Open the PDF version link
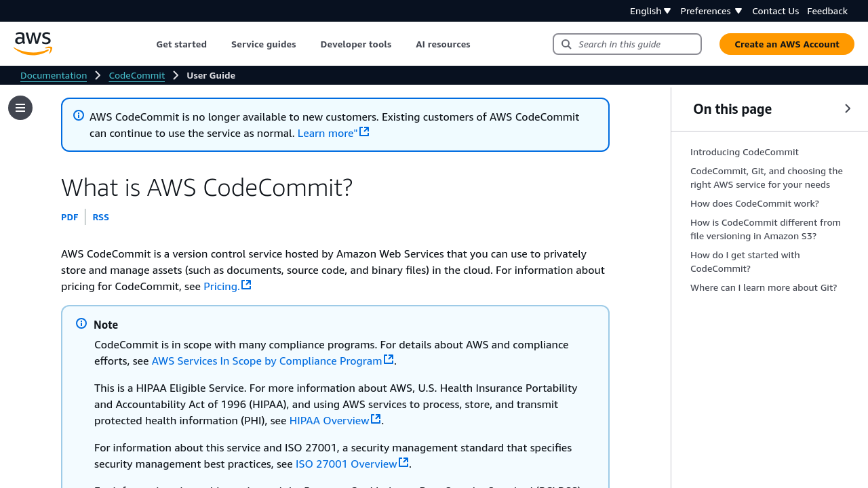The height and width of the screenshot is (488, 868). tap(69, 217)
